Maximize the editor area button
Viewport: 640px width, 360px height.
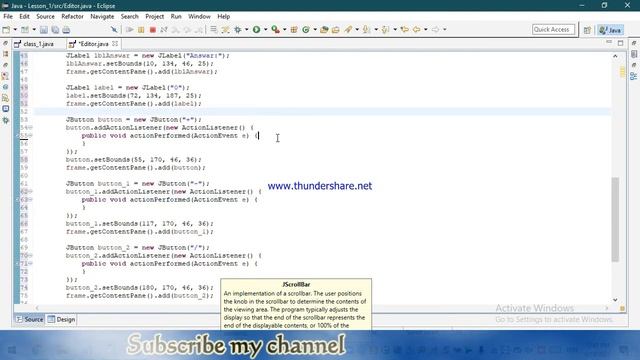pos(620,43)
